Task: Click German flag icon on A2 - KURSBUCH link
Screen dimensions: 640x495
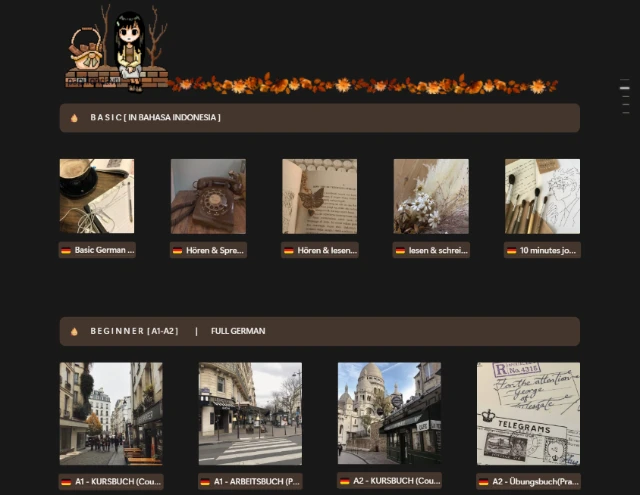Action: point(344,481)
